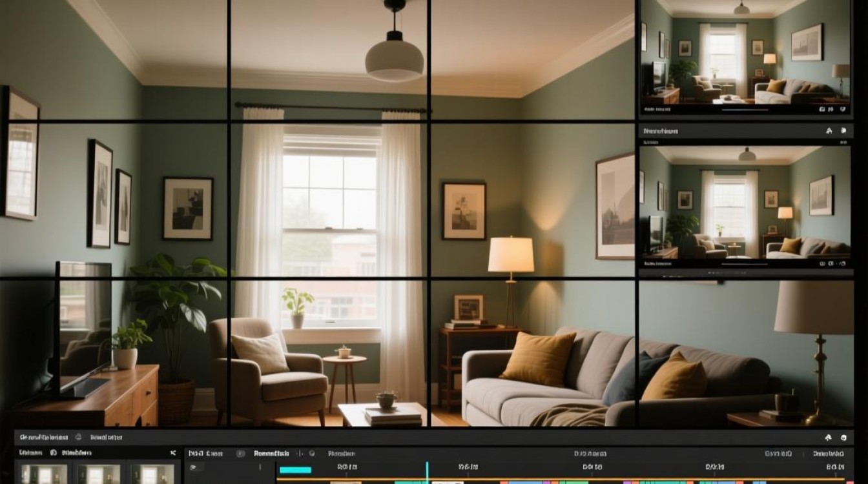Click the round icon beside the first media bin label
The height and width of the screenshot is (484, 868).
(54, 453)
